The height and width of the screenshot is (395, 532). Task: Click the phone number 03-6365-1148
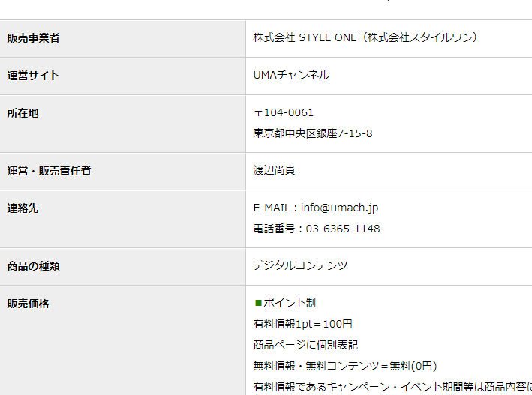343,229
